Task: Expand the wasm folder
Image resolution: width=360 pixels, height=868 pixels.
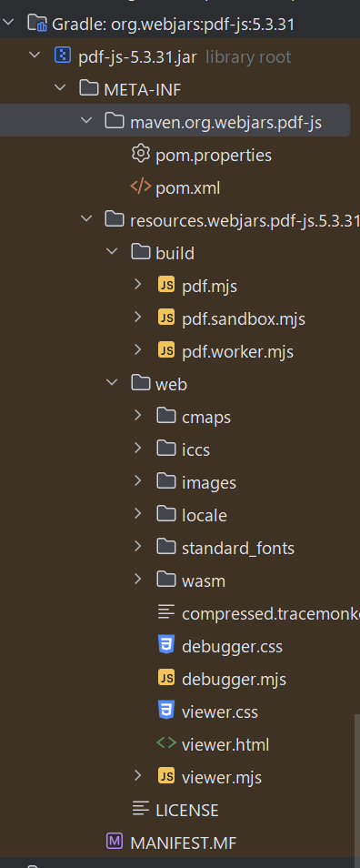Action: [x=138, y=579]
